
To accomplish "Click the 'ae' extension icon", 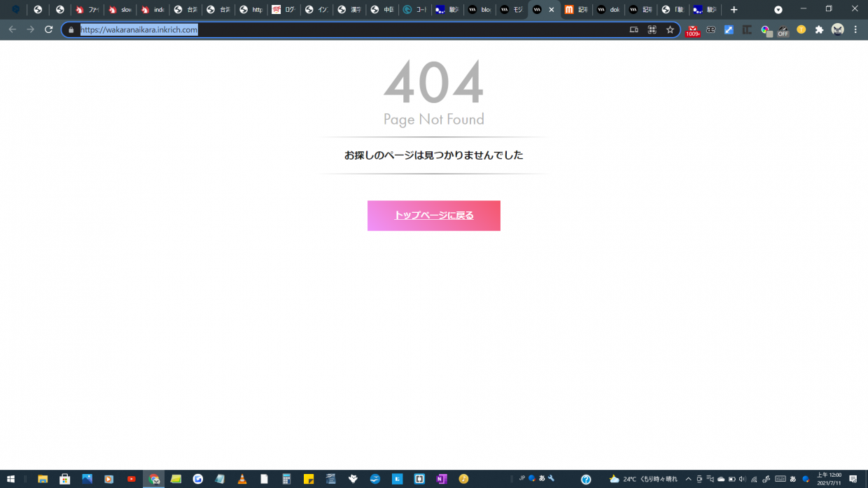I will 710,29.
